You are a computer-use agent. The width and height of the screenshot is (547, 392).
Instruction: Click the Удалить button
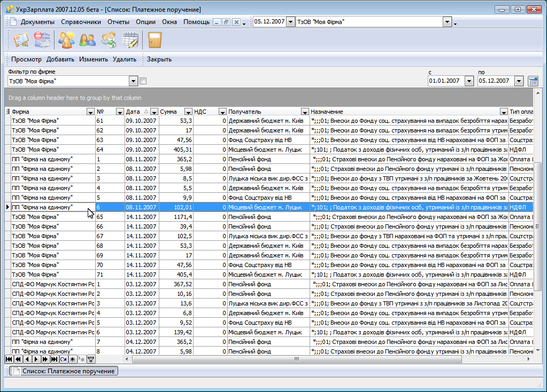tap(124, 59)
